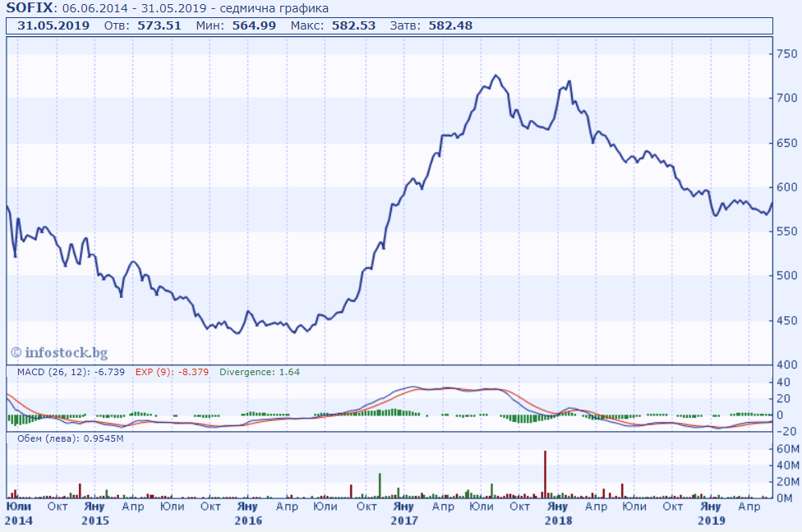Click the tallest red volume bar near 2018
The image size is (802, 532).
[546, 475]
